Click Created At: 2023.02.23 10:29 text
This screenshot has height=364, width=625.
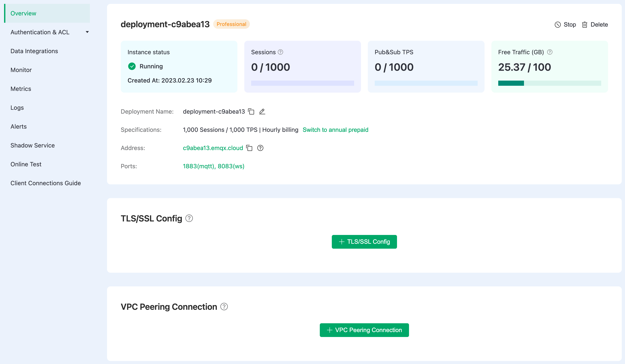tap(170, 80)
